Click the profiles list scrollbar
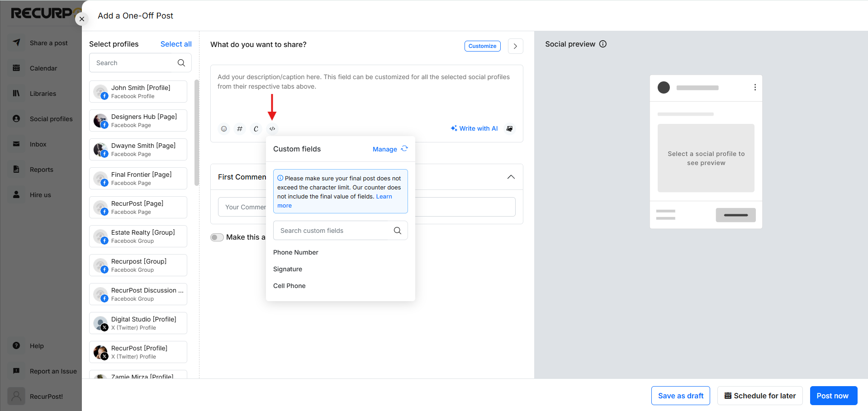This screenshot has height=411, width=868. (196, 132)
